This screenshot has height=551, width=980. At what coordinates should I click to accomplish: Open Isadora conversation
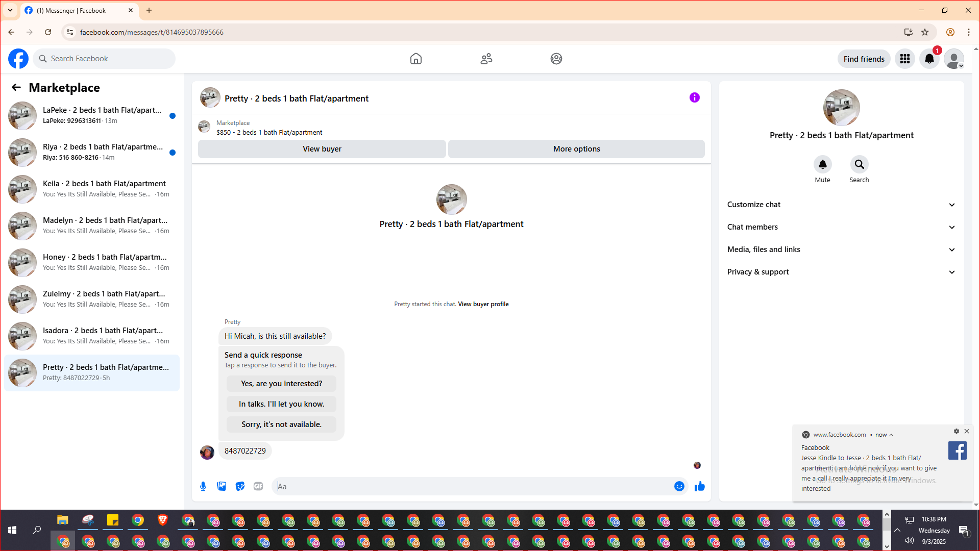(92, 336)
